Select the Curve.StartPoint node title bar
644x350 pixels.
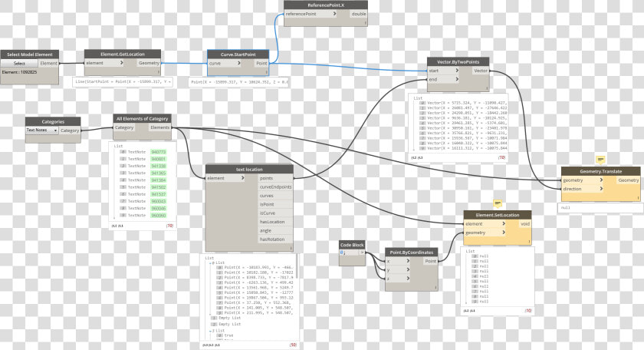[238, 54]
